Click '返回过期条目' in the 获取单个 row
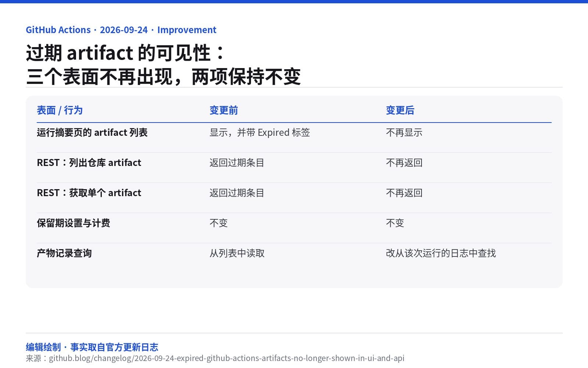588x368 pixels. pos(237,193)
